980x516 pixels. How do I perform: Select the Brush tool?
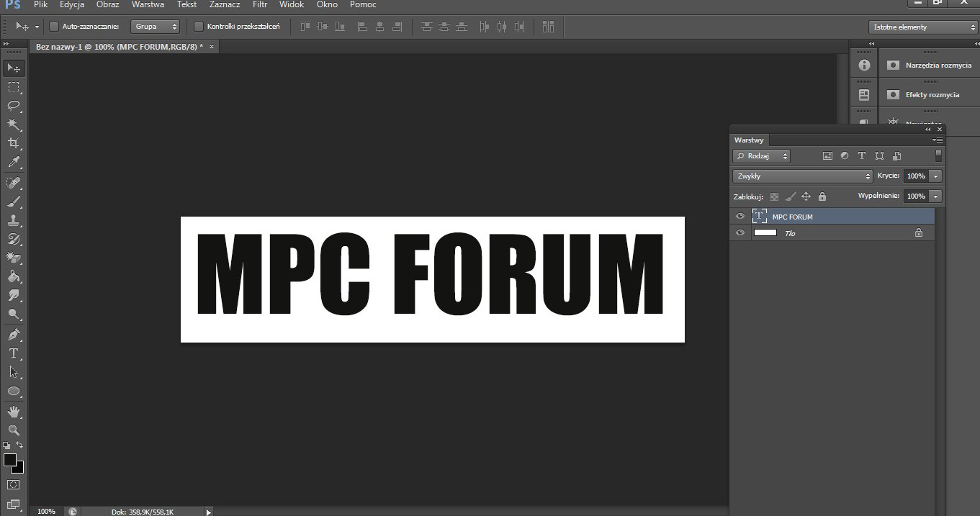[14, 202]
